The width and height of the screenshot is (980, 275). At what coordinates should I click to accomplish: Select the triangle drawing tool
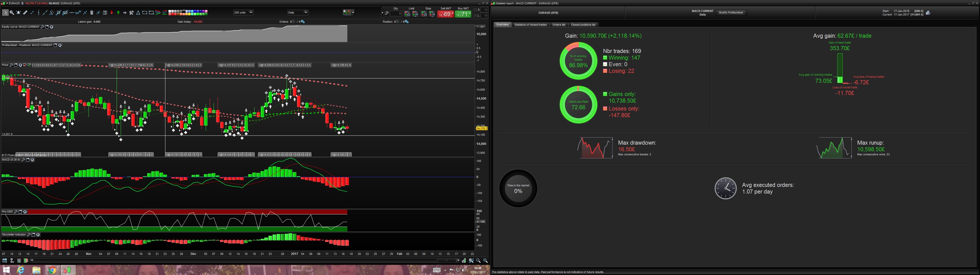tap(138, 12)
